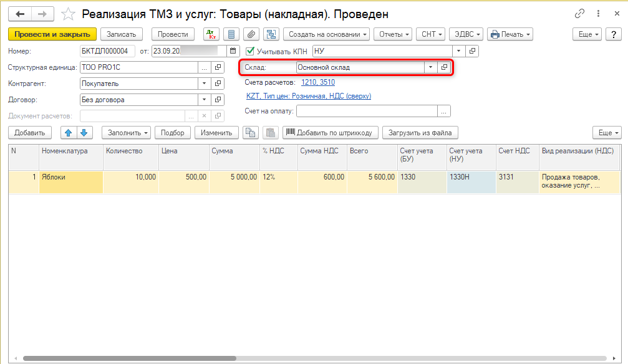Expand the Склад dropdown list
The image size is (628, 364).
(x=430, y=67)
